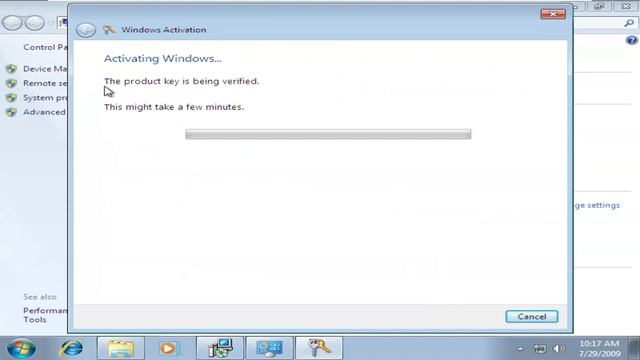Click the Control Panel search magnifier
The image size is (640, 360).
(629, 23)
